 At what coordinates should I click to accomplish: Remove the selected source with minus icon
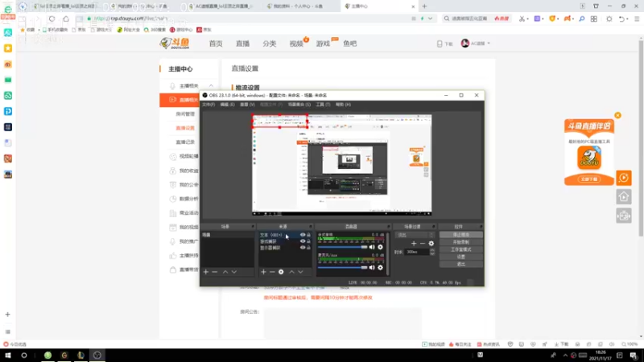coord(272,272)
